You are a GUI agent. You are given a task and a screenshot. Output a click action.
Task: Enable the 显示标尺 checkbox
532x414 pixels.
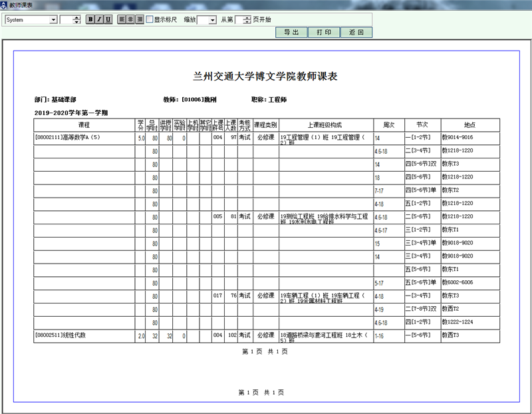tap(150, 20)
